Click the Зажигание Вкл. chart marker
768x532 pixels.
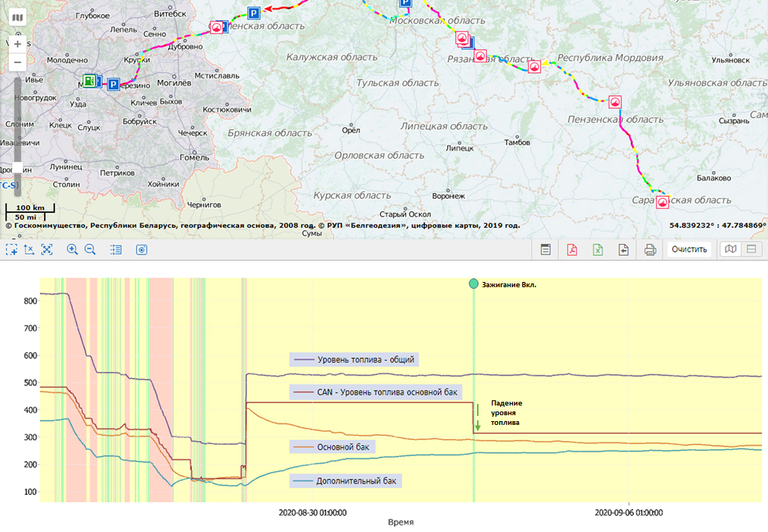coord(473,284)
